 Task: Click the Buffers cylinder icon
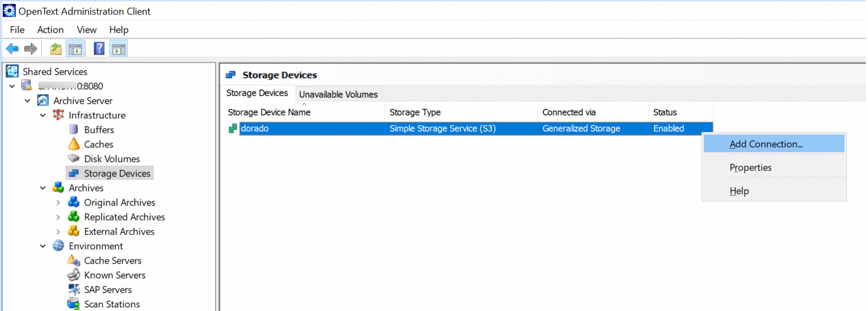click(74, 129)
